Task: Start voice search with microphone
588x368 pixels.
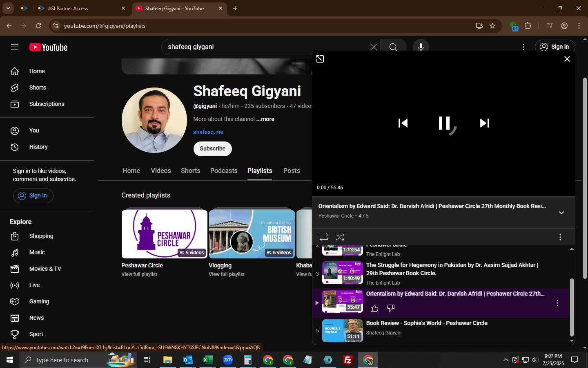Action: point(421,47)
